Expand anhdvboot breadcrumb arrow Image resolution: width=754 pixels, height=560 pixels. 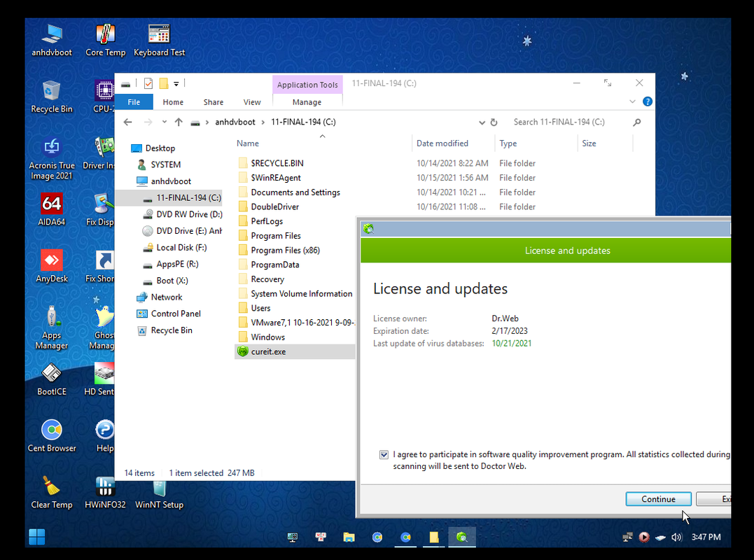click(x=263, y=122)
